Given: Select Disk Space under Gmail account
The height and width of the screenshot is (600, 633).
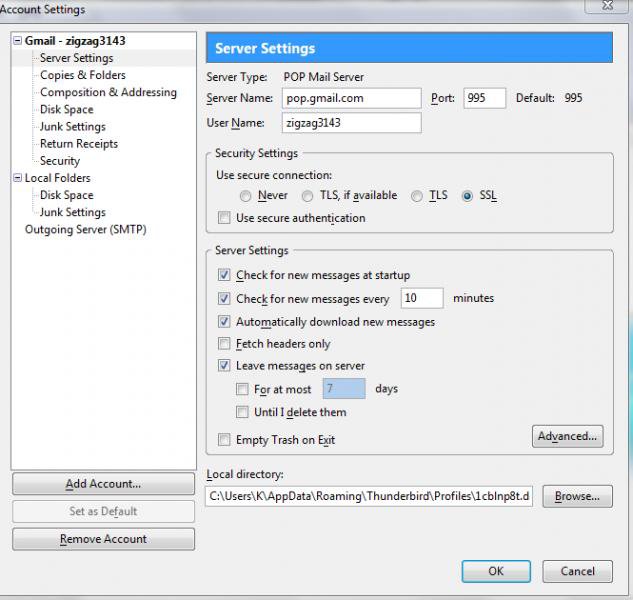Looking at the screenshot, I should pos(67,109).
